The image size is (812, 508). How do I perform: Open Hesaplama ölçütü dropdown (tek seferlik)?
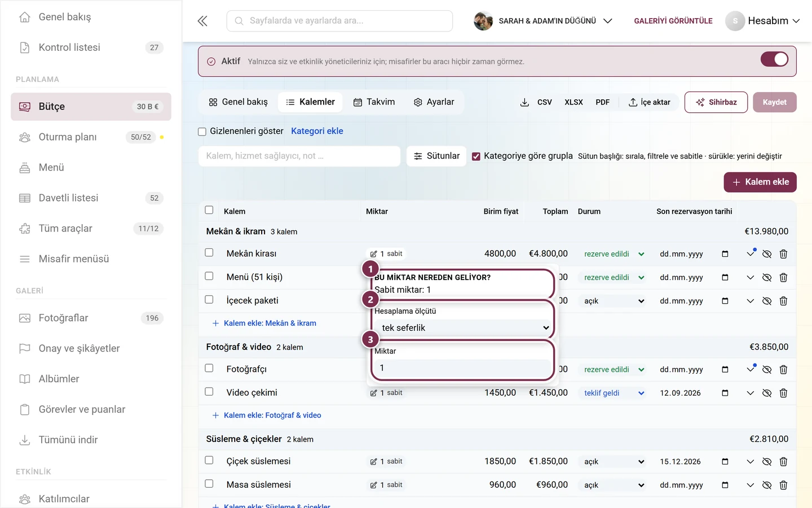coord(462,327)
